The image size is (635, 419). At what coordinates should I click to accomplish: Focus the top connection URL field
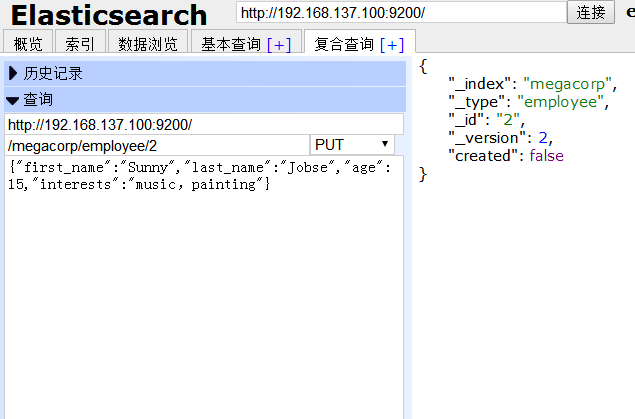pyautogui.click(x=401, y=13)
